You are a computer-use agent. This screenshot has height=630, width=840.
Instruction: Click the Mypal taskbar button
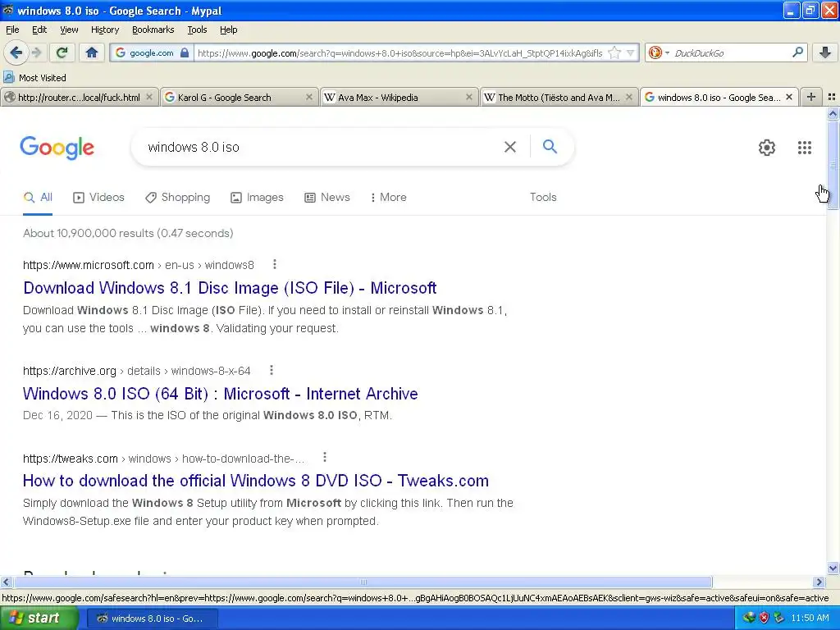(x=152, y=619)
